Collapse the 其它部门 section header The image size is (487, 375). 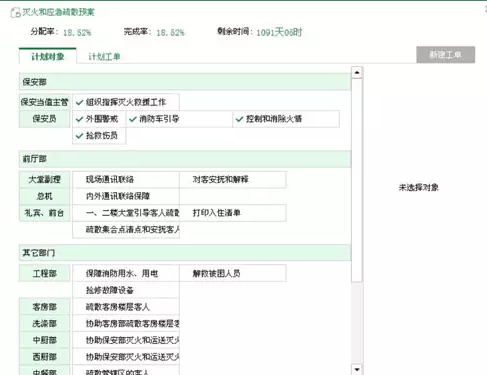185,253
